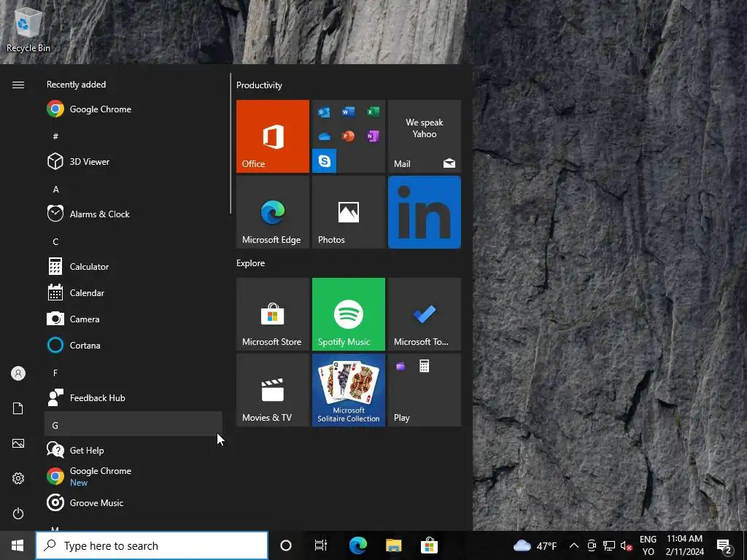
Task: Open the Documents folder shortcut
Action: click(x=18, y=408)
